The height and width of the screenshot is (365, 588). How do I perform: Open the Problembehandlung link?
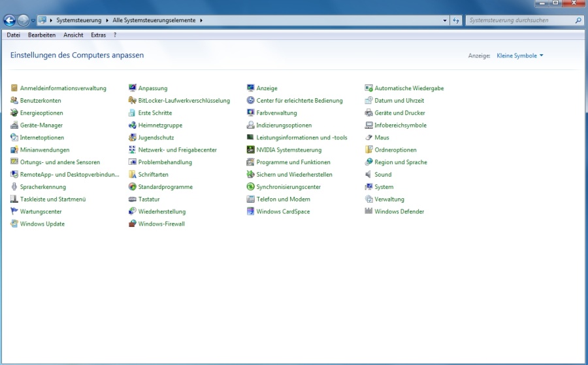pos(165,162)
